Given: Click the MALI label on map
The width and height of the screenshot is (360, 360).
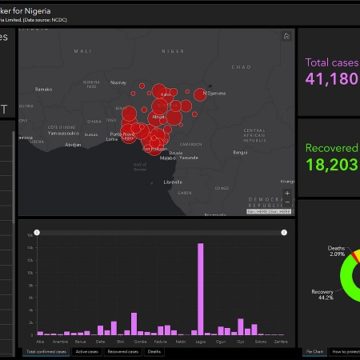Looking at the screenshot, I should 83,51.
